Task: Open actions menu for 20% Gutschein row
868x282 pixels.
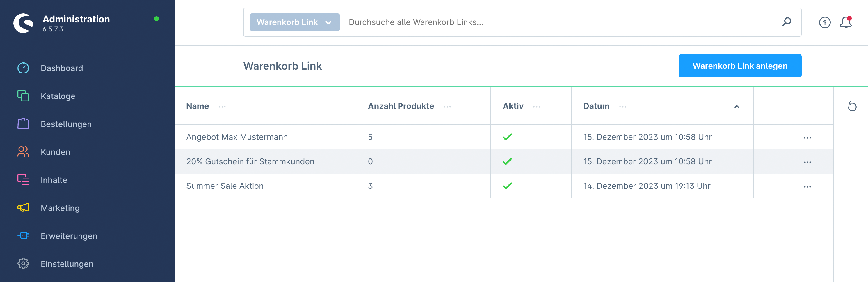Action: pyautogui.click(x=807, y=162)
